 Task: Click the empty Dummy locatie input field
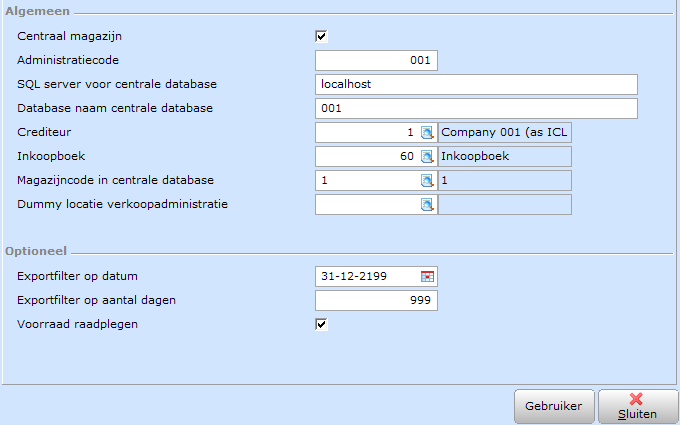[x=368, y=204]
